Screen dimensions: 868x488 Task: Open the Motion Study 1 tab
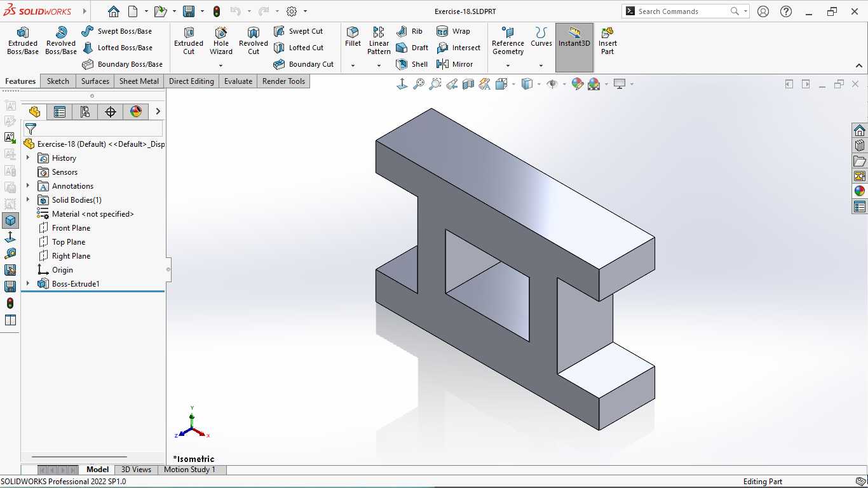(x=189, y=470)
